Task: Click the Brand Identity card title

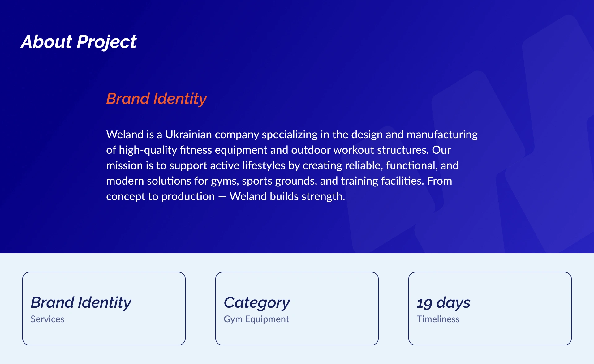Action: (81, 302)
